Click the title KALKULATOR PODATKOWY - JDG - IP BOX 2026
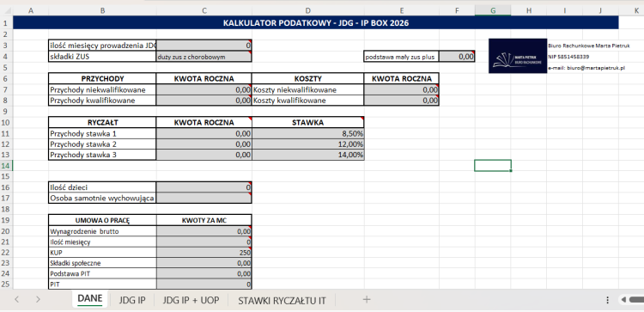644x312 pixels. [315, 23]
